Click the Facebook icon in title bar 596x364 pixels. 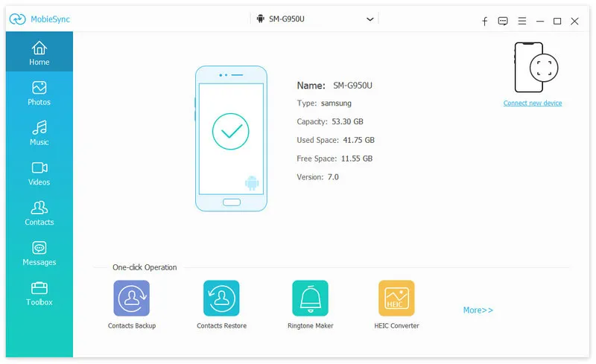pyautogui.click(x=485, y=22)
